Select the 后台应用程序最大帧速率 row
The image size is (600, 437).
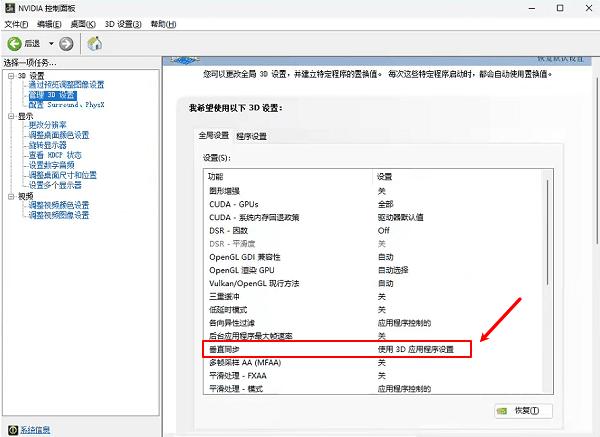[x=374, y=336]
